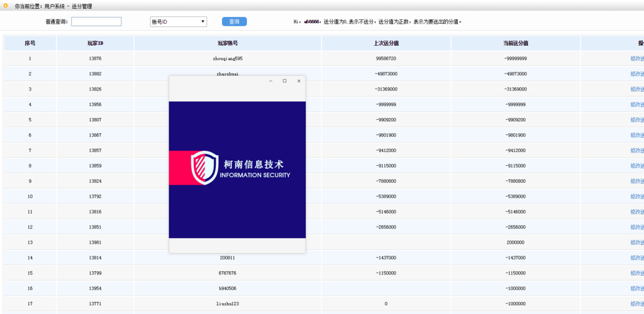The image size is (644, 314).
Task: Click the 查询 search button
Action: coord(234,22)
